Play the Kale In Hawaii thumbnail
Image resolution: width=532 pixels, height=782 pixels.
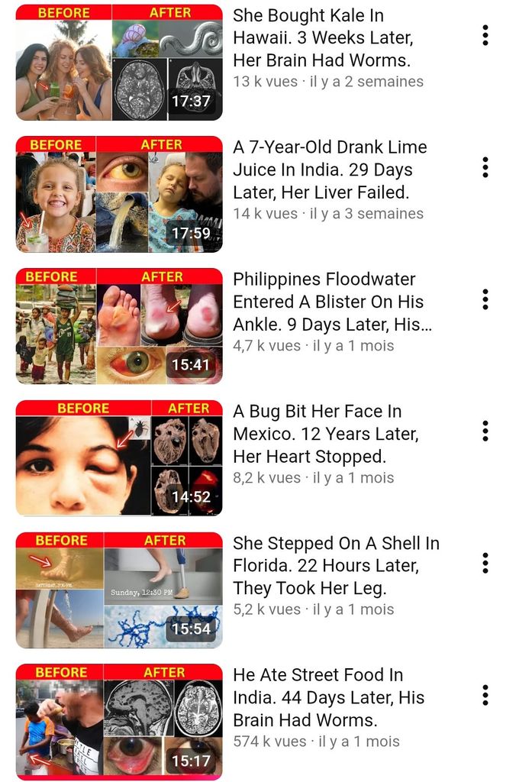tap(119, 63)
